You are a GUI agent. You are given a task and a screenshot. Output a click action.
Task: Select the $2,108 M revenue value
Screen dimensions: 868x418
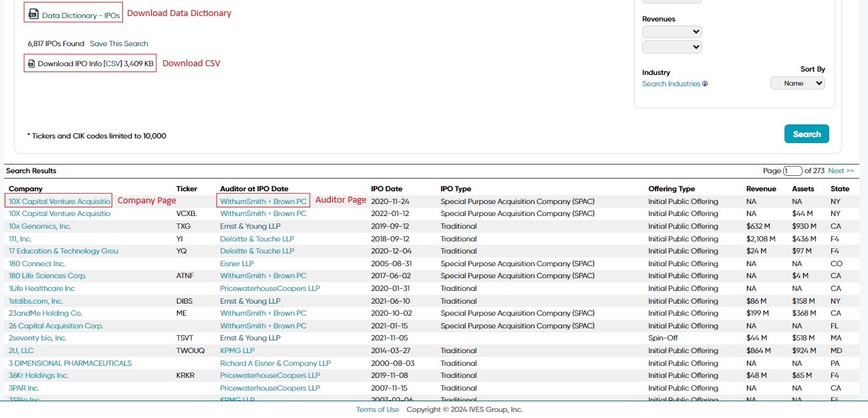761,239
